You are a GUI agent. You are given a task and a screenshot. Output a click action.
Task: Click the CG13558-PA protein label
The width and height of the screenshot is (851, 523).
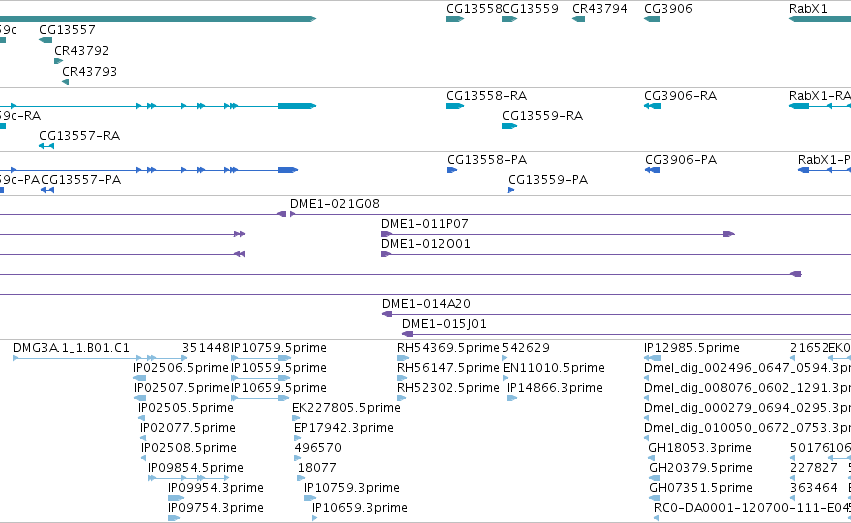[x=487, y=160]
